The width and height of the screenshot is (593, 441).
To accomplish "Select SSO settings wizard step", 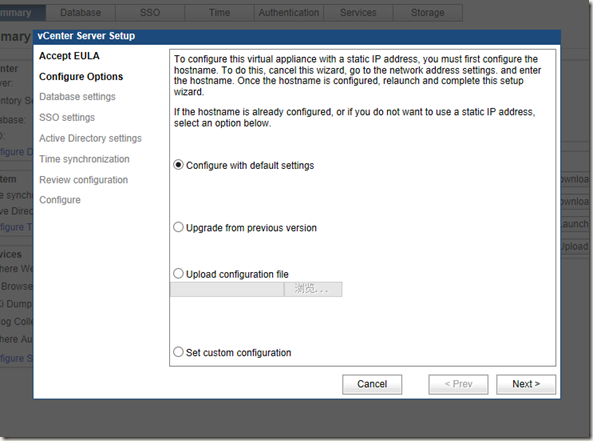I will pos(67,118).
